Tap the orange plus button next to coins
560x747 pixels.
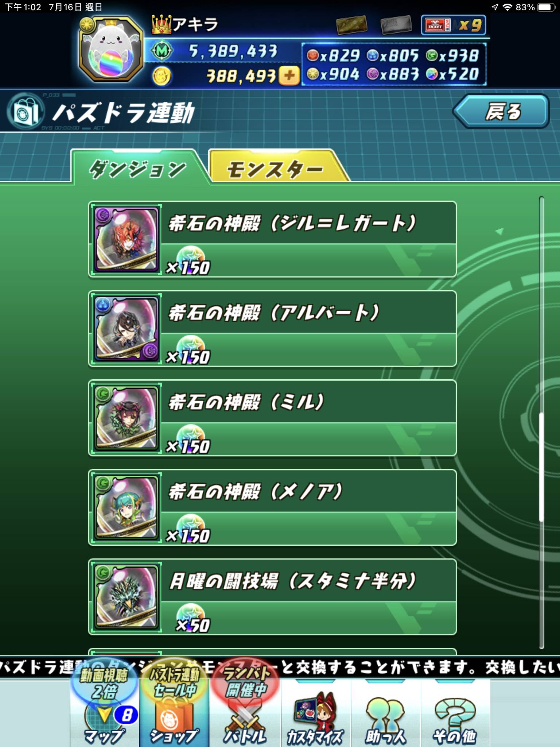coord(289,76)
